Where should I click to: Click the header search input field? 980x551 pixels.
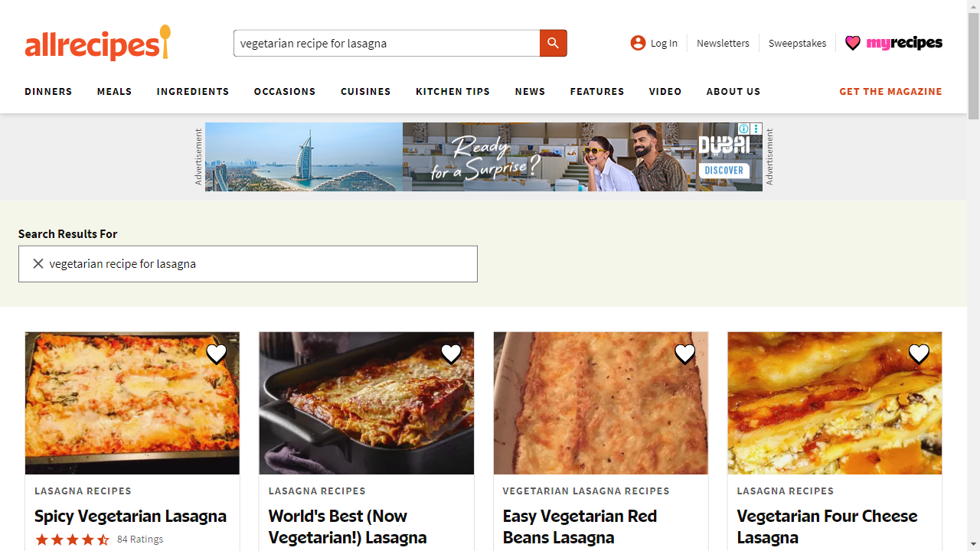point(387,44)
